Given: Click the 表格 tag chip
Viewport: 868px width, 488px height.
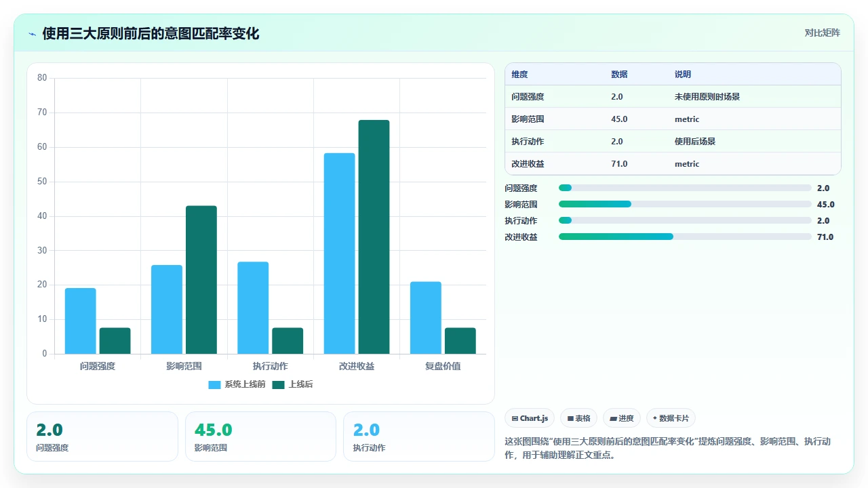Looking at the screenshot, I should 578,418.
